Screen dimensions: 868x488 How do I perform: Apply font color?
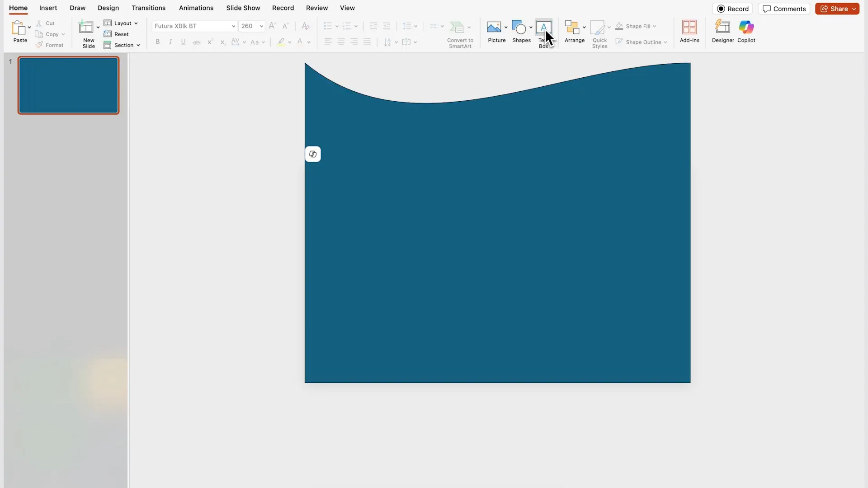(300, 42)
